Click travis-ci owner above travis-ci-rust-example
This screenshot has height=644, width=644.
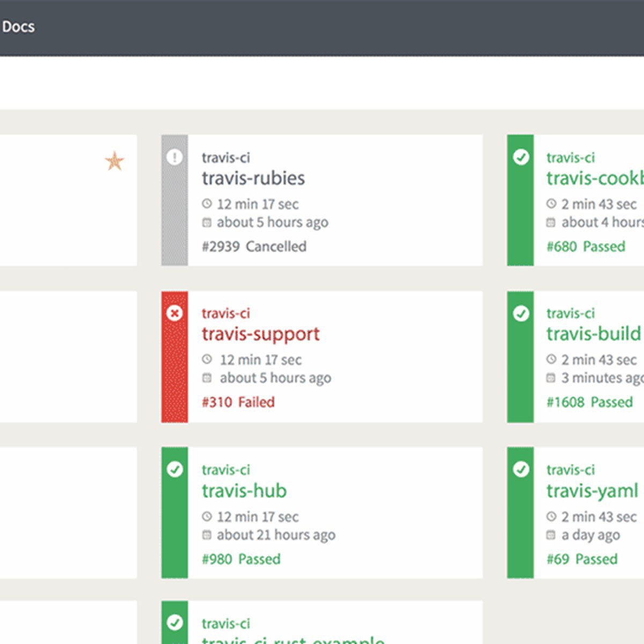click(x=226, y=623)
